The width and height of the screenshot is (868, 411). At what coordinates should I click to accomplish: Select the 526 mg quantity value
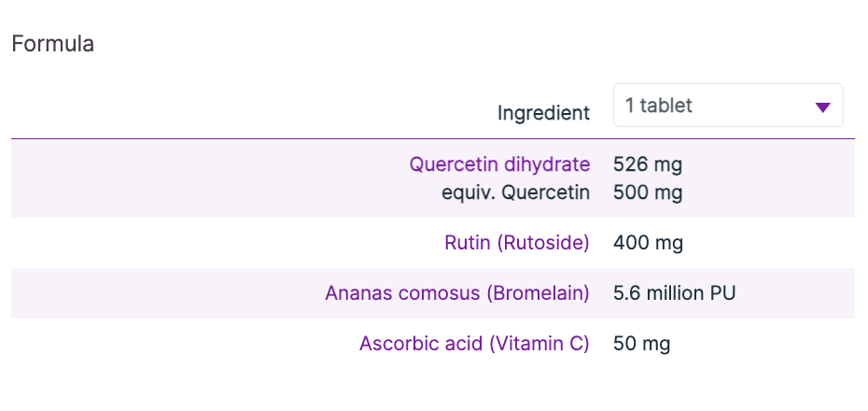(x=648, y=164)
